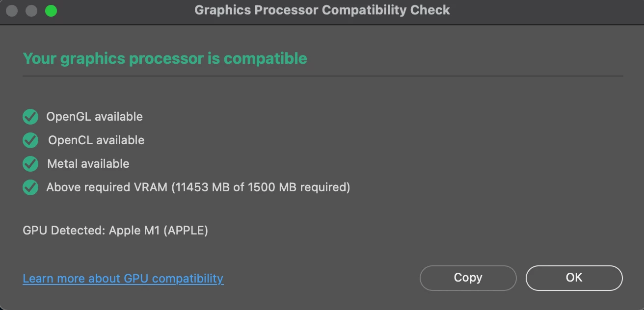Click the Metal available checkmark icon
Viewport: 644px width, 310px height.
click(30, 164)
